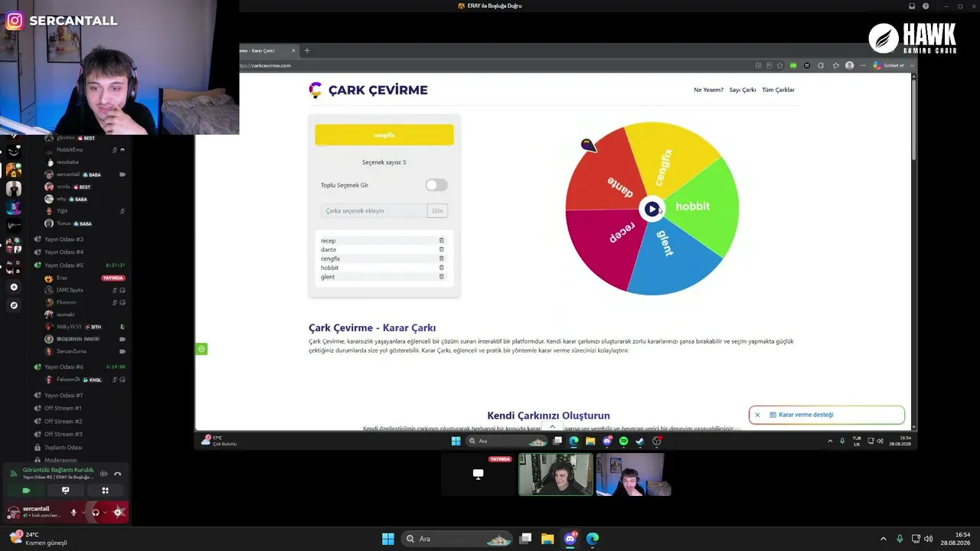Image resolution: width=980 pixels, height=551 pixels.
Task: Click the Ekle button to add an option
Action: coord(437,210)
